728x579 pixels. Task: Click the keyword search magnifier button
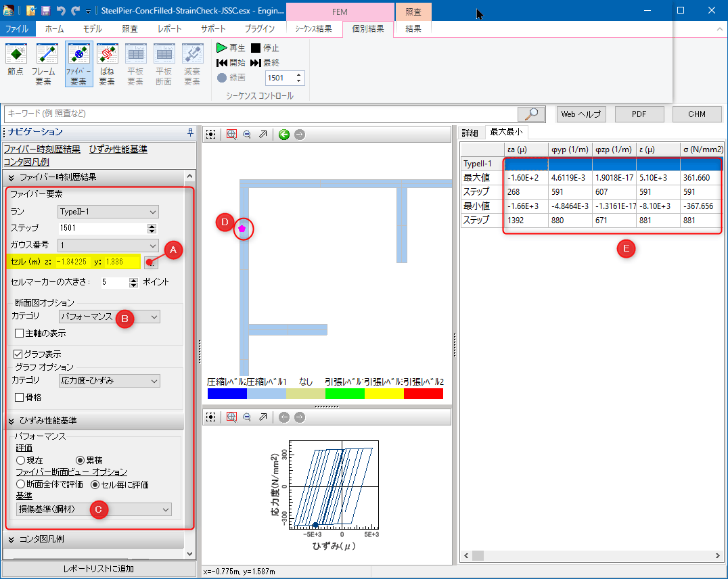pyautogui.click(x=531, y=114)
